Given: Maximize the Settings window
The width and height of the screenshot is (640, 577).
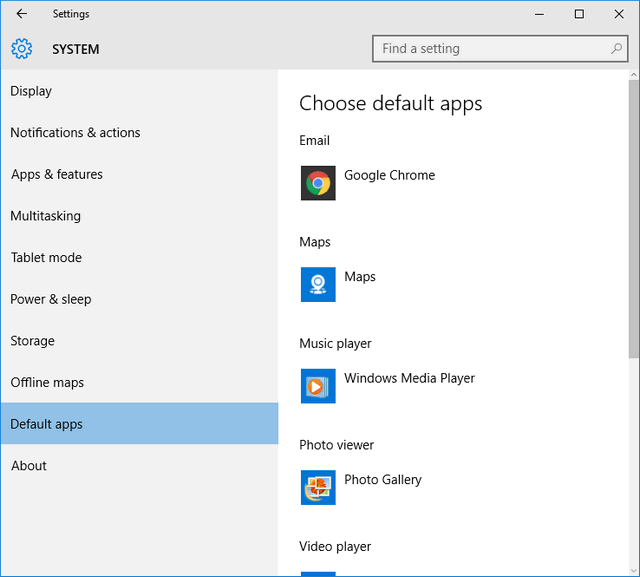Looking at the screenshot, I should click(x=579, y=14).
